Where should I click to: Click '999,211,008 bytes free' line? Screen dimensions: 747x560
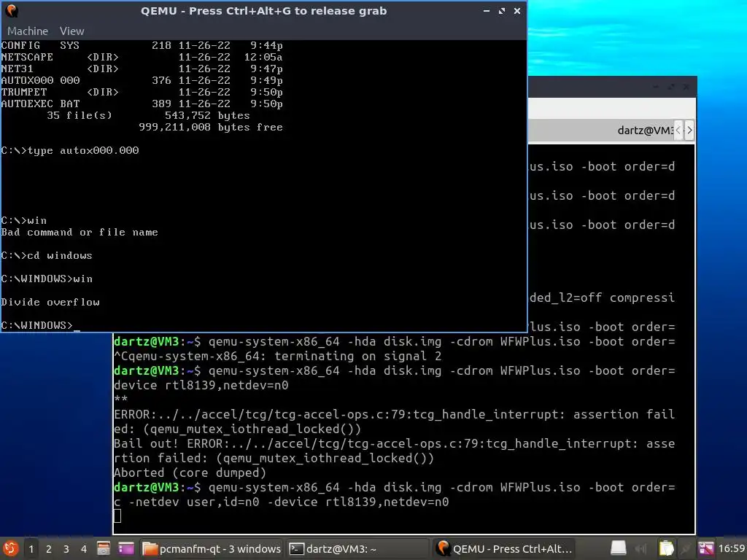(x=211, y=127)
